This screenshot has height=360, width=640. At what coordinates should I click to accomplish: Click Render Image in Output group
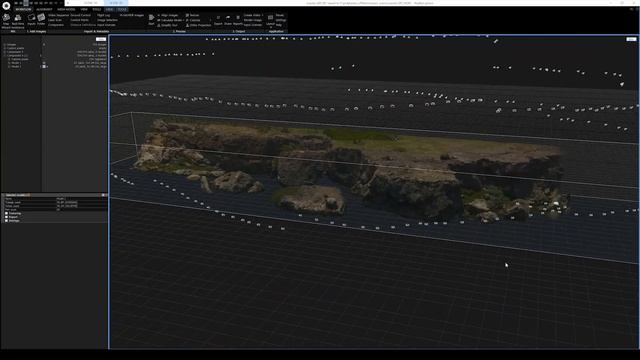pyautogui.click(x=253, y=20)
